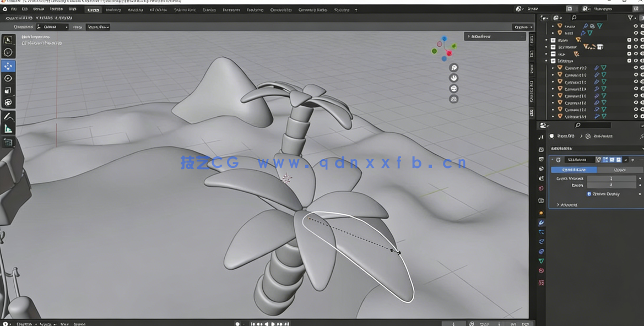Select the Tweak select tool at toolbar top

(8, 40)
